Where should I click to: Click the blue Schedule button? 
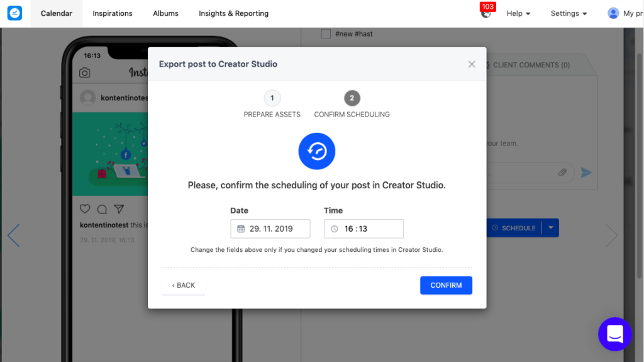click(x=514, y=227)
